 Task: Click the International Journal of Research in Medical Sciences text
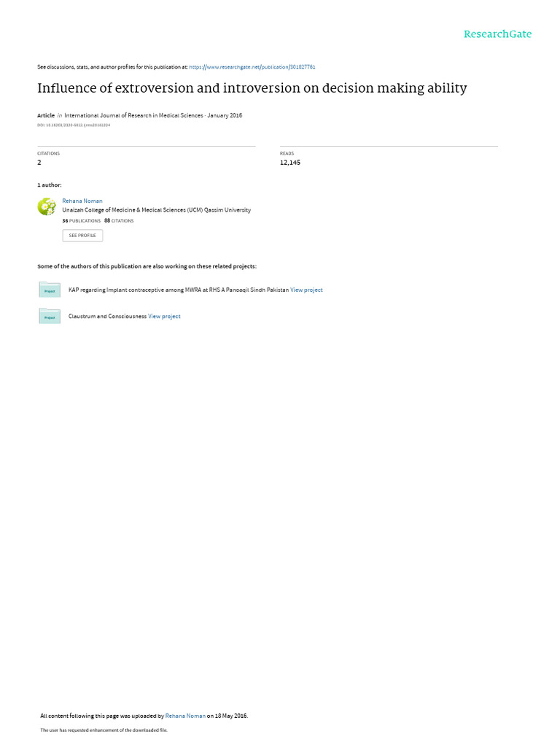pyautogui.click(x=134, y=115)
